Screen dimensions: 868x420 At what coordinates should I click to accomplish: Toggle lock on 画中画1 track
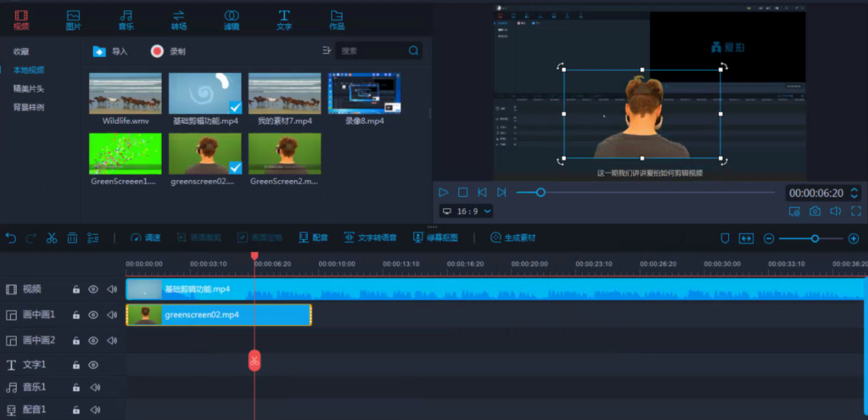click(76, 315)
